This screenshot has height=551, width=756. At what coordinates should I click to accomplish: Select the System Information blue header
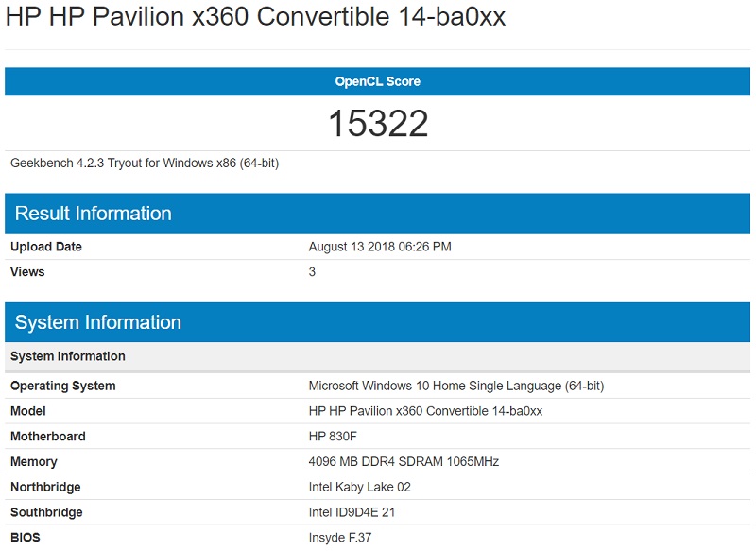coord(378,320)
